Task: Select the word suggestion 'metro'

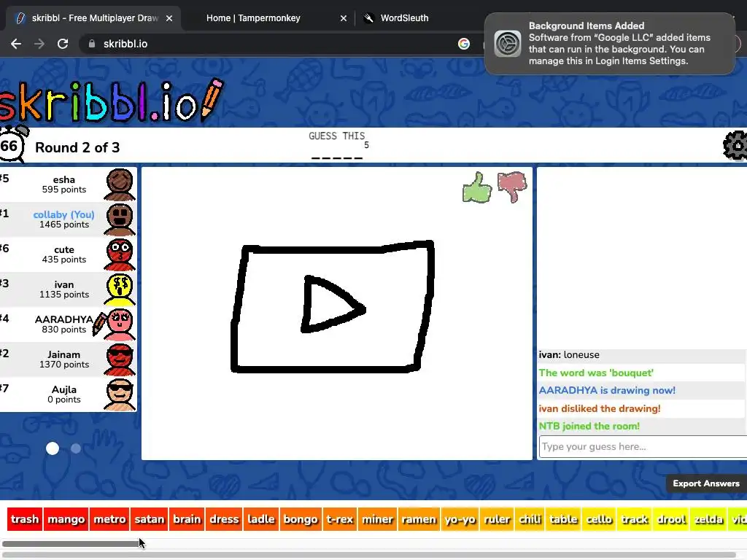Action: [x=109, y=519]
